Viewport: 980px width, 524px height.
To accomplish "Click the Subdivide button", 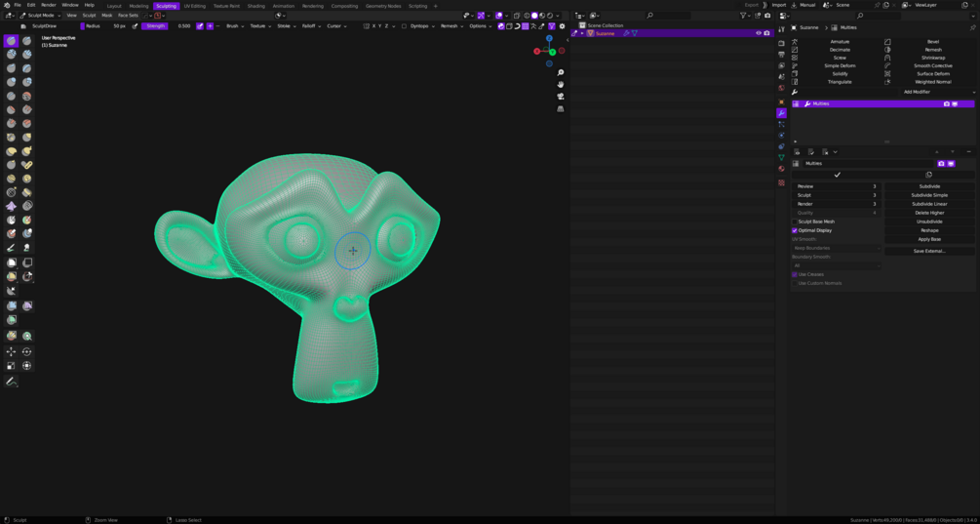I will [929, 186].
